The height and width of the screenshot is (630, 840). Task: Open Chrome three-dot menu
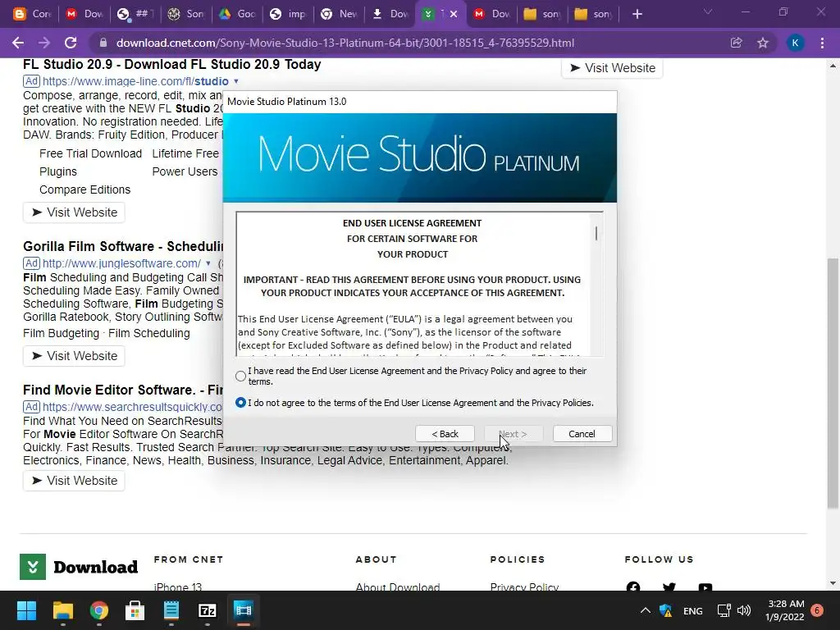[x=822, y=43]
